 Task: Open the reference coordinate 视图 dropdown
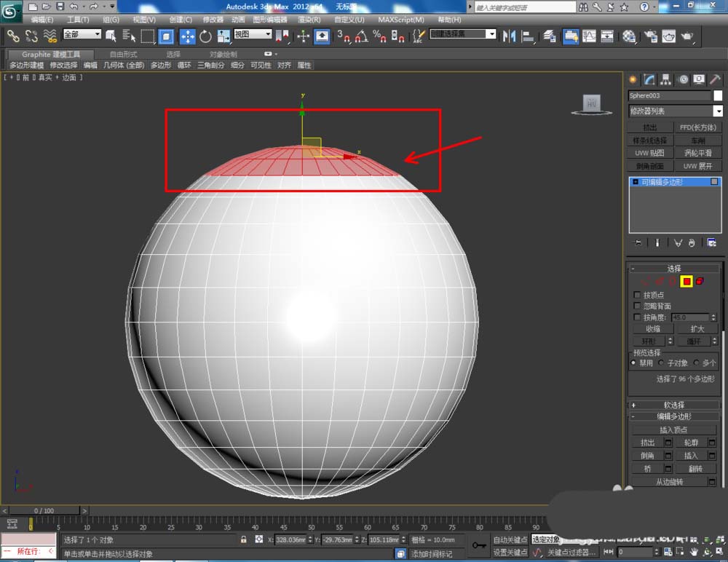pos(253,34)
